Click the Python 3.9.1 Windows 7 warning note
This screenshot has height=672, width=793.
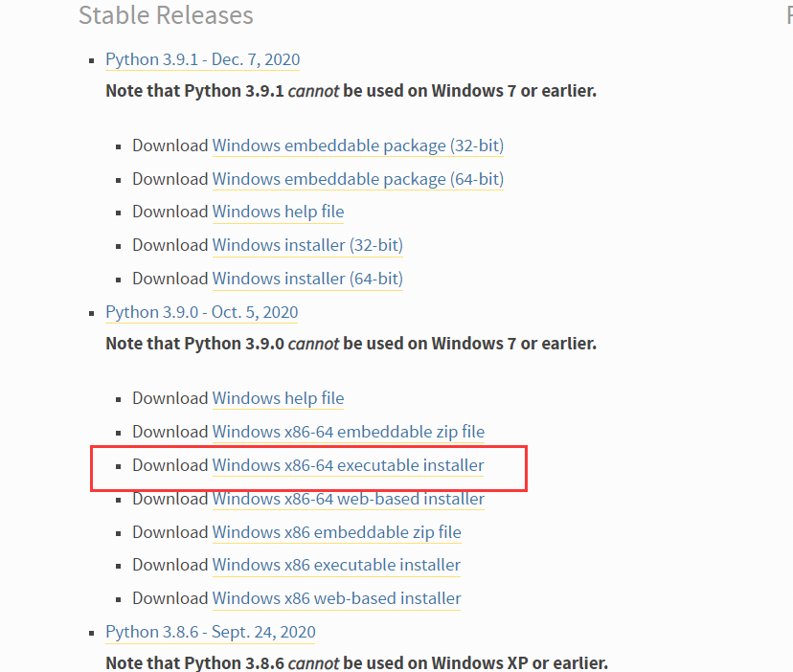(x=351, y=91)
